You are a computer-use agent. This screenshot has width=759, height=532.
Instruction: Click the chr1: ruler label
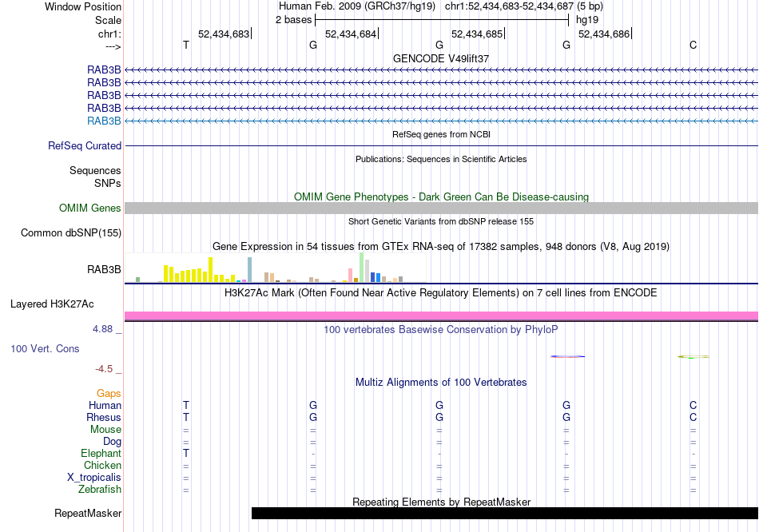[109, 34]
